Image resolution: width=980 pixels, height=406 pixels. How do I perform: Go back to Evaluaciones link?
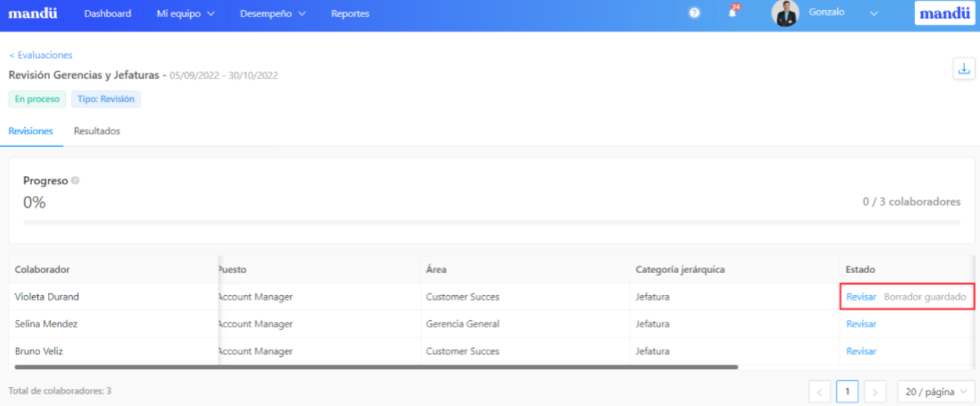pos(41,55)
